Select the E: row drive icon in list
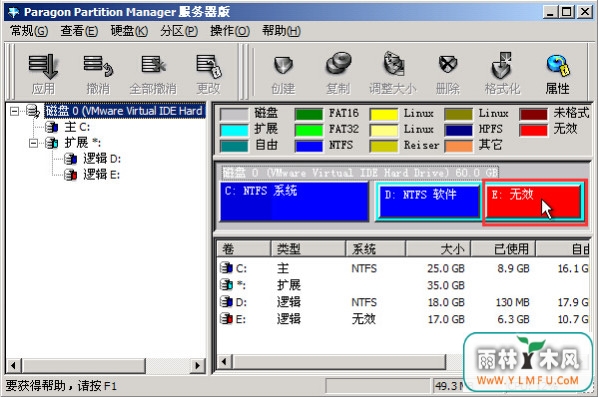The height and width of the screenshot is (397, 598). click(227, 318)
